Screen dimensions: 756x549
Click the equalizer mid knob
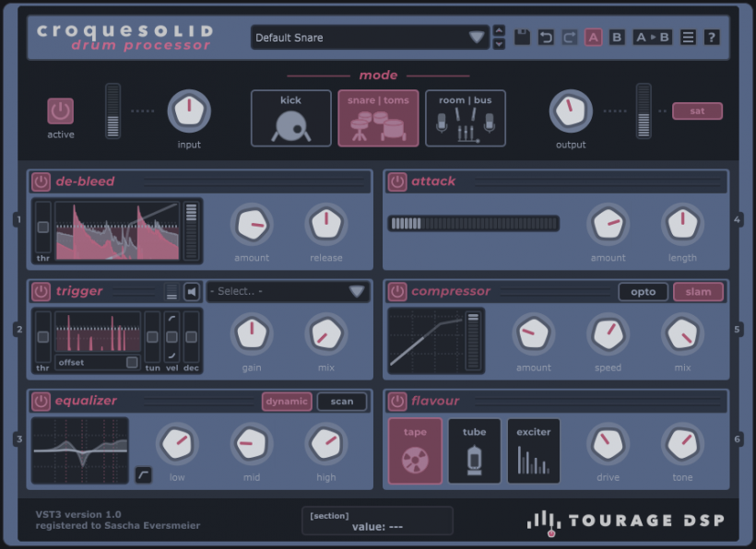[x=252, y=445]
